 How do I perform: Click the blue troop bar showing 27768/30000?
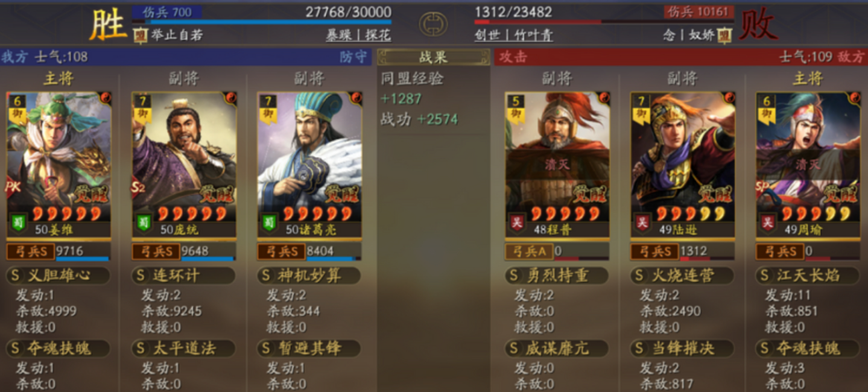(x=262, y=22)
